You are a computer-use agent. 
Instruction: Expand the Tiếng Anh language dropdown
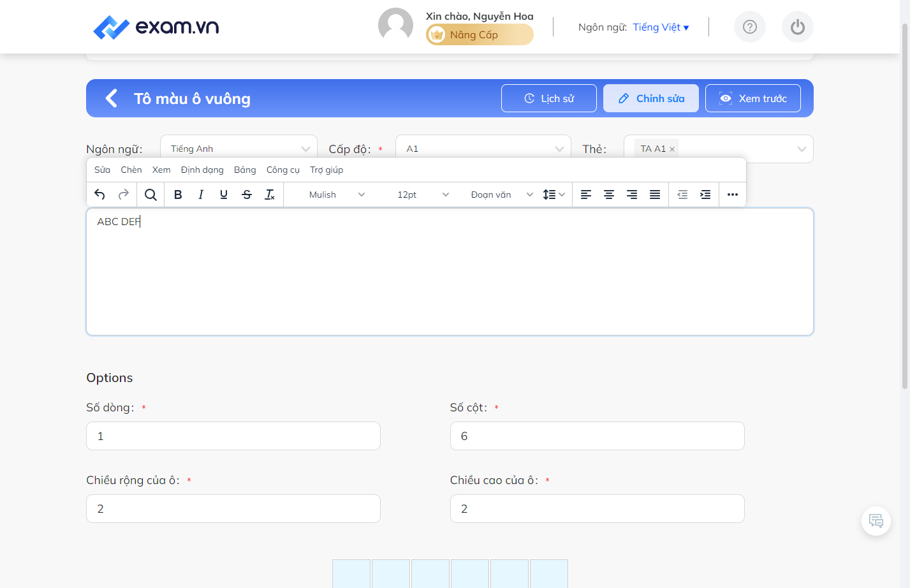tap(239, 149)
